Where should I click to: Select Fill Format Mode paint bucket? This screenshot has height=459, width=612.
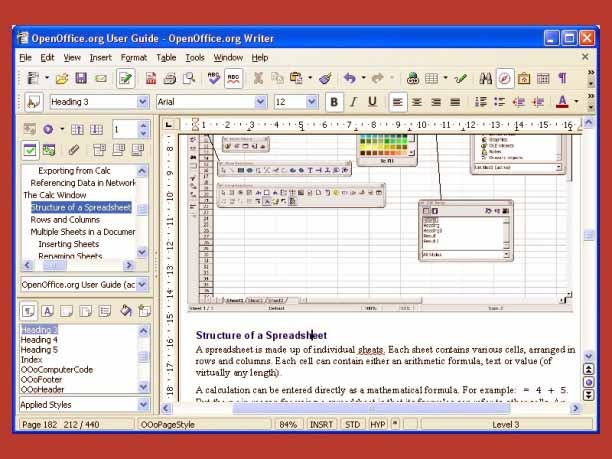pyautogui.click(x=125, y=312)
